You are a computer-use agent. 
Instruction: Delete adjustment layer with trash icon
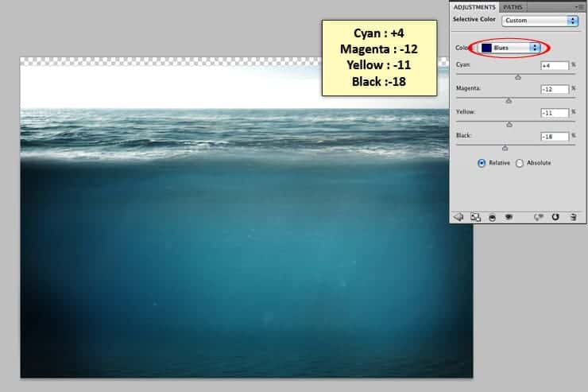573,217
